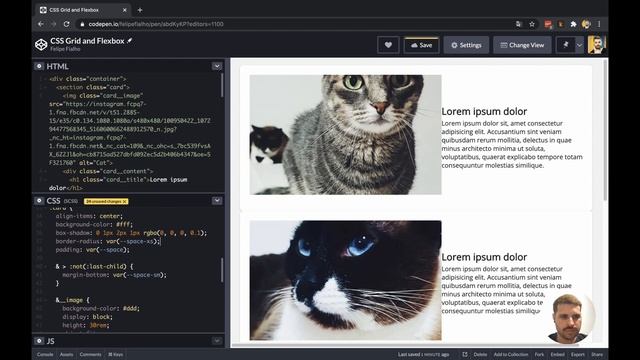Edit pen title with pencil icon
Image resolution: width=640 pixels, height=360 pixels.
[130, 40]
